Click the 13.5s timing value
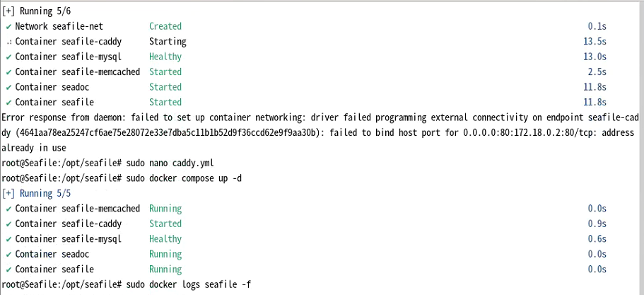Viewport: 644px width, 295px height. click(x=595, y=42)
